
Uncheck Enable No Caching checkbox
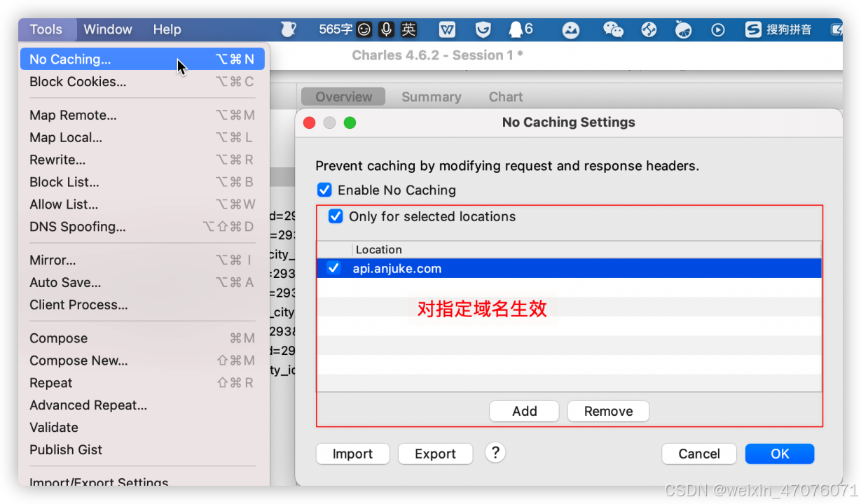(x=324, y=190)
